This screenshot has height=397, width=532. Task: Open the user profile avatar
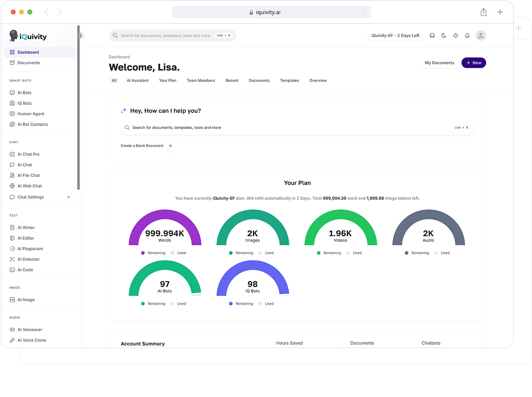click(481, 36)
